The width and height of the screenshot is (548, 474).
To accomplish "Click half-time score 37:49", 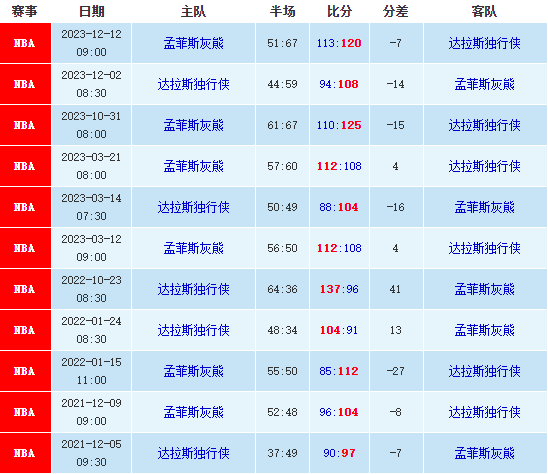I will coord(282,453).
